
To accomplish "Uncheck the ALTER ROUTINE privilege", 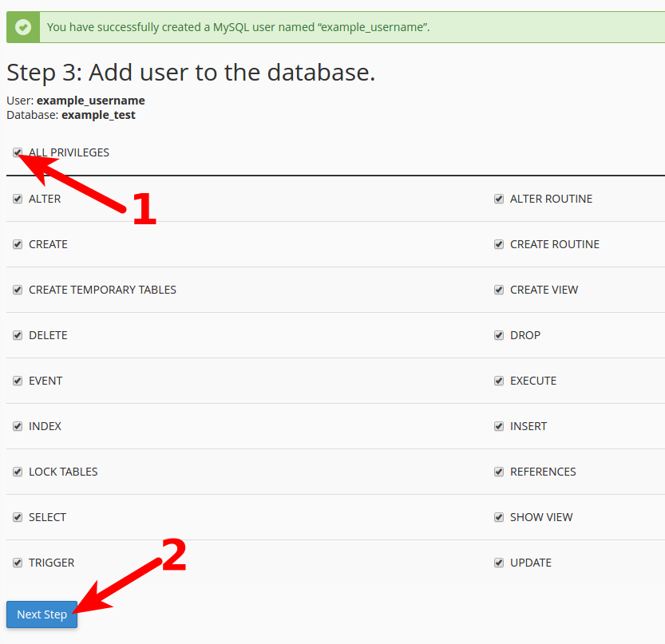I will [x=499, y=199].
